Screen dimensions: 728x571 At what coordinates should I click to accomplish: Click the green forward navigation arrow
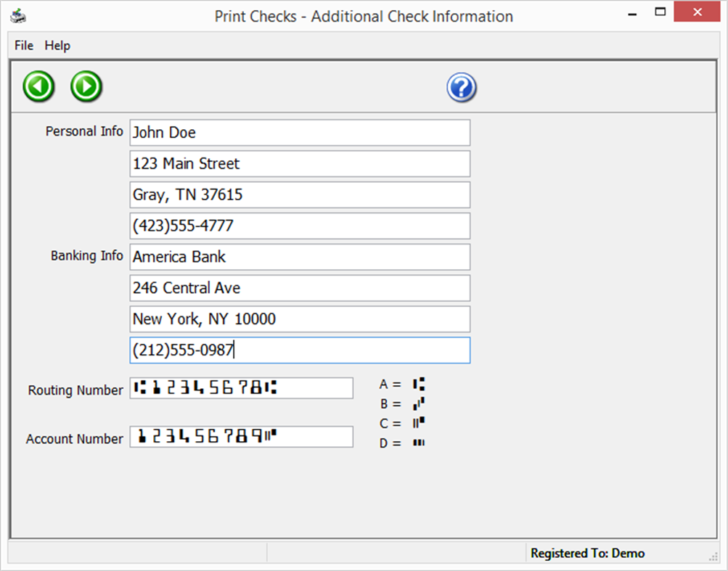tap(86, 86)
